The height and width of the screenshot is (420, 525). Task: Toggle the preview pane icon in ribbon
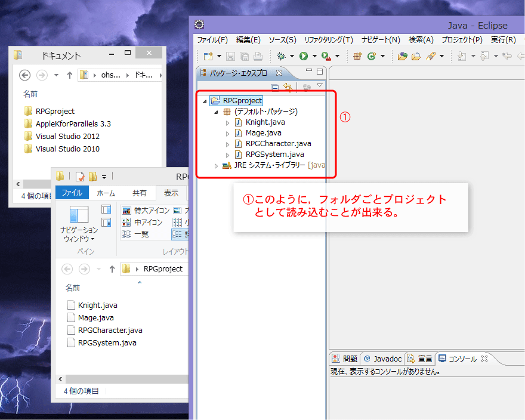(106, 209)
